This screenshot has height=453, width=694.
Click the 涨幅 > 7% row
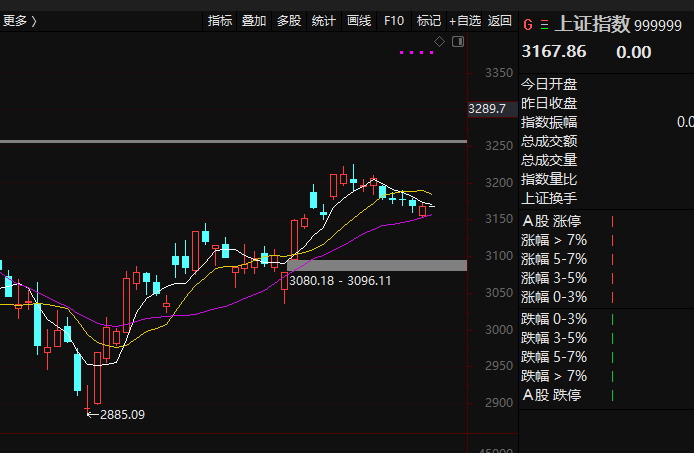pos(606,240)
